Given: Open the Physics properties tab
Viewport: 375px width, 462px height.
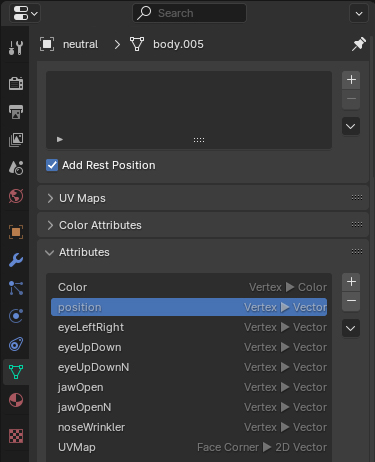Looking at the screenshot, I should pyautogui.click(x=16, y=316).
